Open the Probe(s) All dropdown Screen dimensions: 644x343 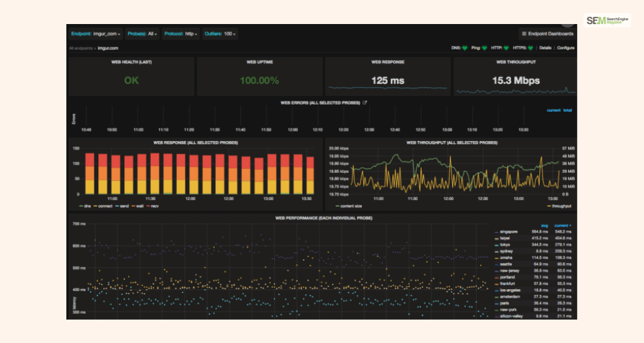click(x=142, y=34)
